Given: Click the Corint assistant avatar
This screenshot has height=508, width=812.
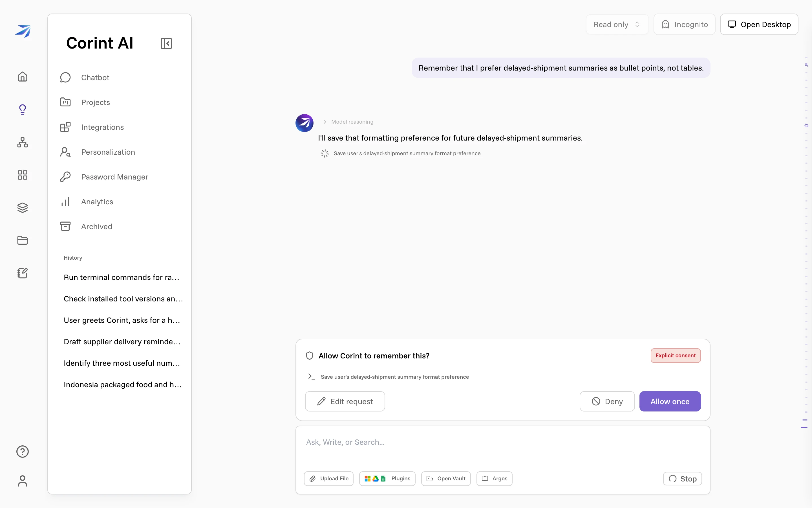Looking at the screenshot, I should (304, 123).
